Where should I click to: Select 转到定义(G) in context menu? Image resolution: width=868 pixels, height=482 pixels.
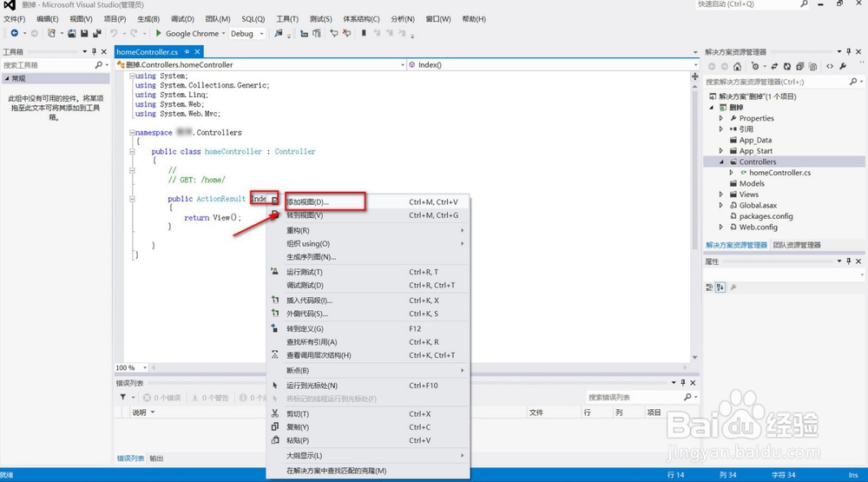click(x=368, y=328)
